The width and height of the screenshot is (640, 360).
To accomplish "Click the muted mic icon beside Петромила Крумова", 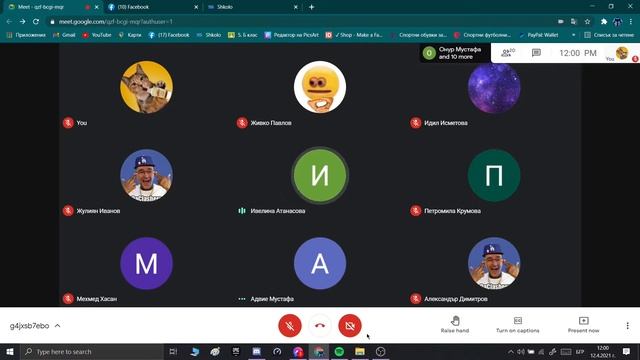I will click(416, 211).
